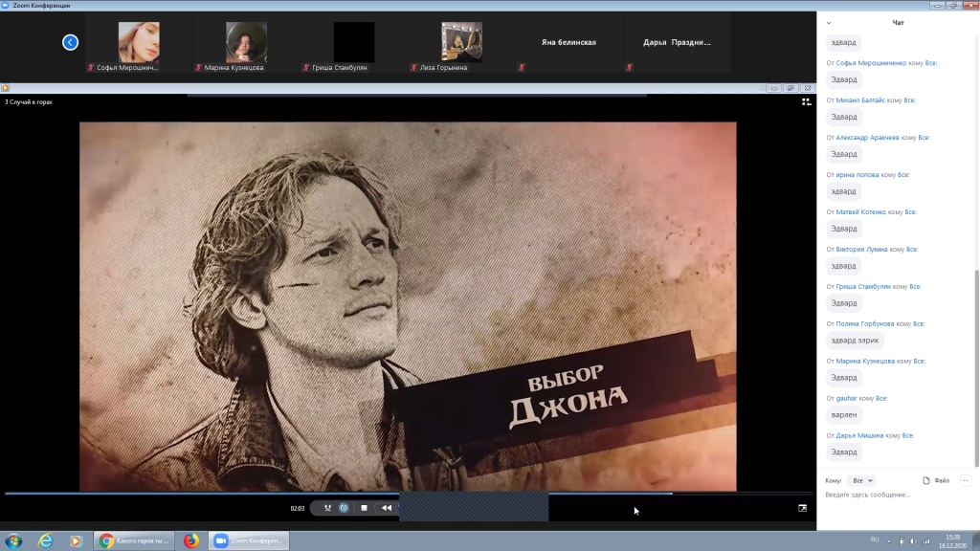Click the RU language indicator
This screenshot has height=551, width=980.
coord(875,540)
